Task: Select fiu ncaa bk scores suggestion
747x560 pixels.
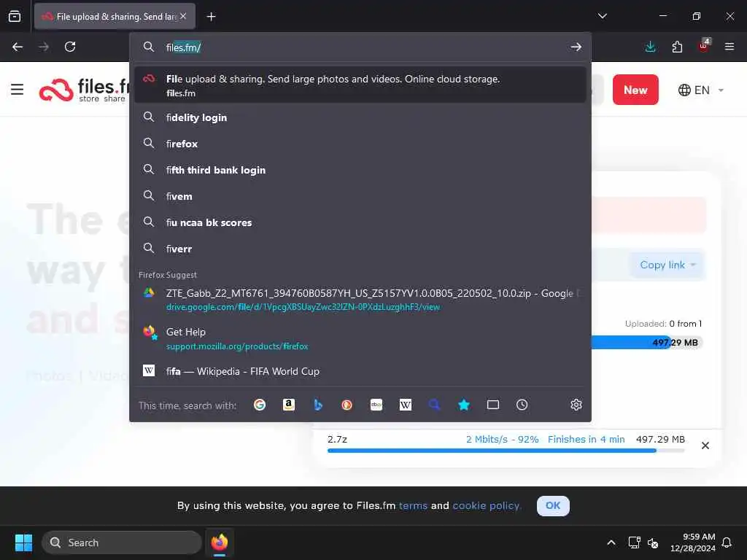Action: pos(360,222)
